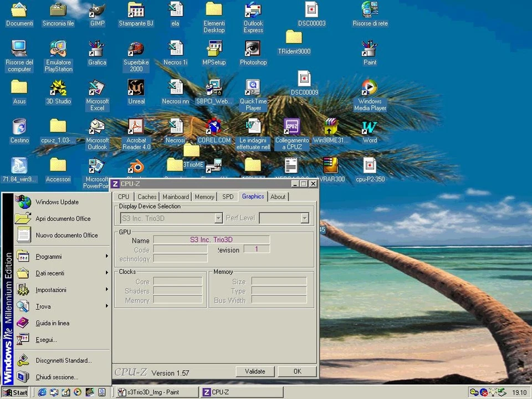Click the Start button on taskbar
Image resolution: width=532 pixels, height=399 pixels.
(x=16, y=392)
